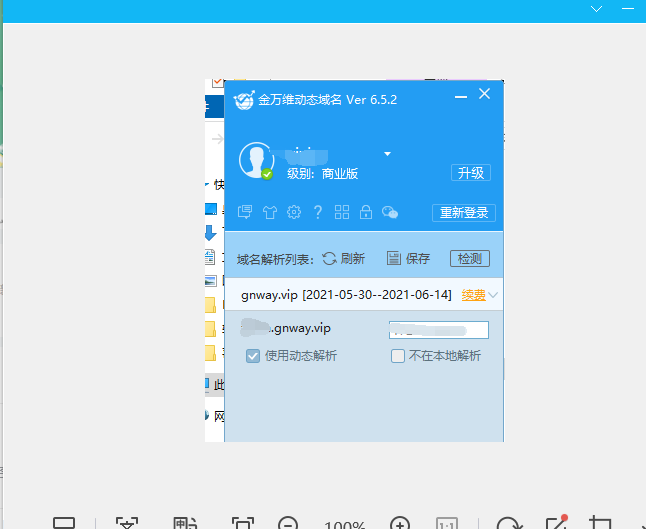646x529 pixels.
Task: Click the 升级 upgrade button
Action: click(x=471, y=173)
